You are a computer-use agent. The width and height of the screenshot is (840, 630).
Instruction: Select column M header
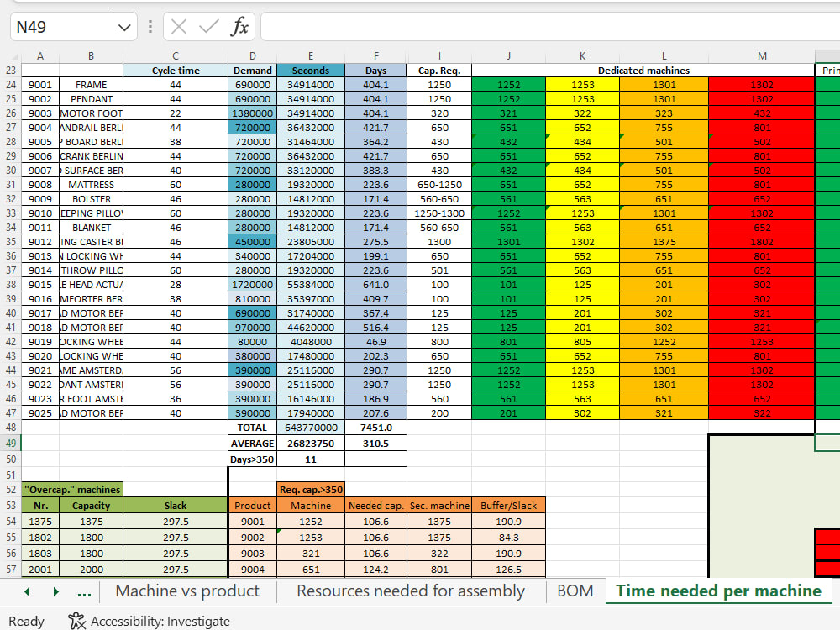(762, 55)
